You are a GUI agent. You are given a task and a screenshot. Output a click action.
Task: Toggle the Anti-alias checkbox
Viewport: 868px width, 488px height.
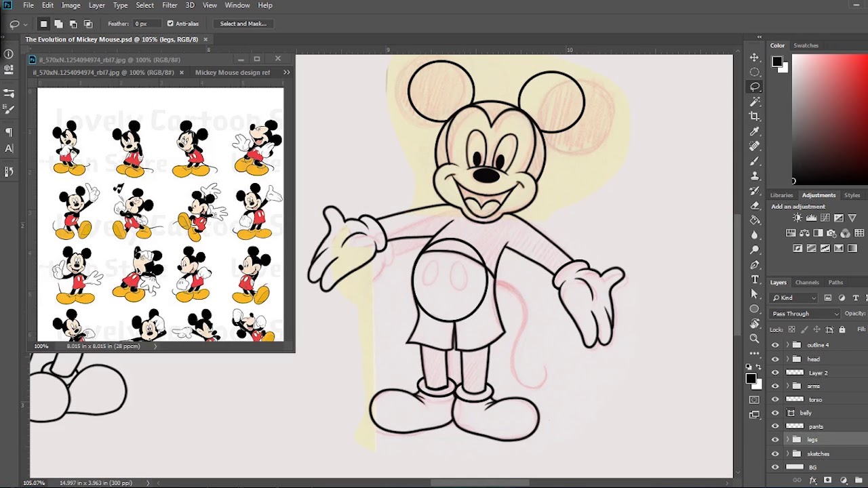170,24
